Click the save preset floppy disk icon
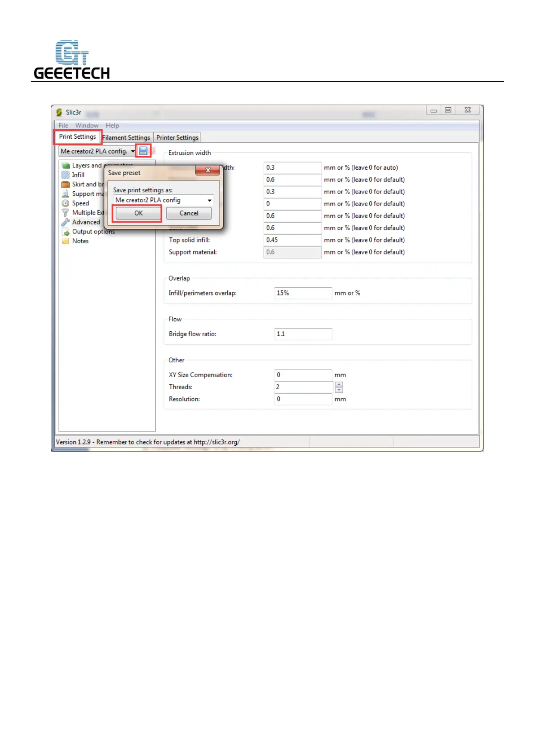 pyautogui.click(x=143, y=151)
